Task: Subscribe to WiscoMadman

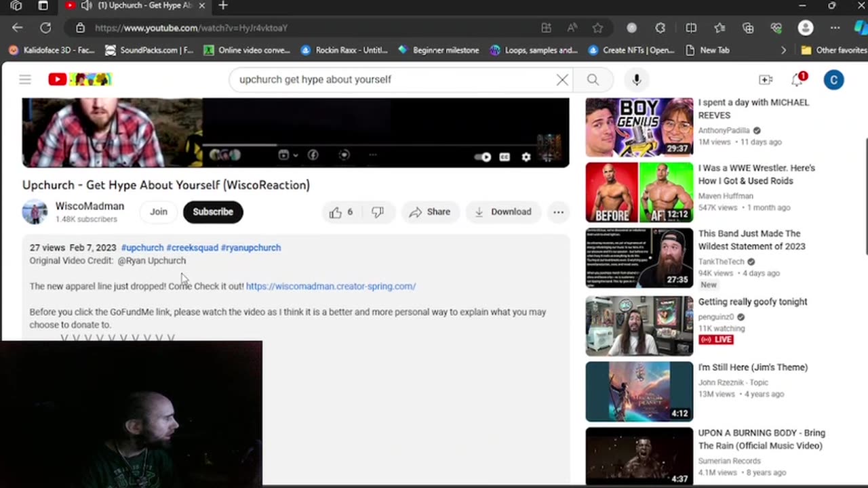Action: click(213, 212)
